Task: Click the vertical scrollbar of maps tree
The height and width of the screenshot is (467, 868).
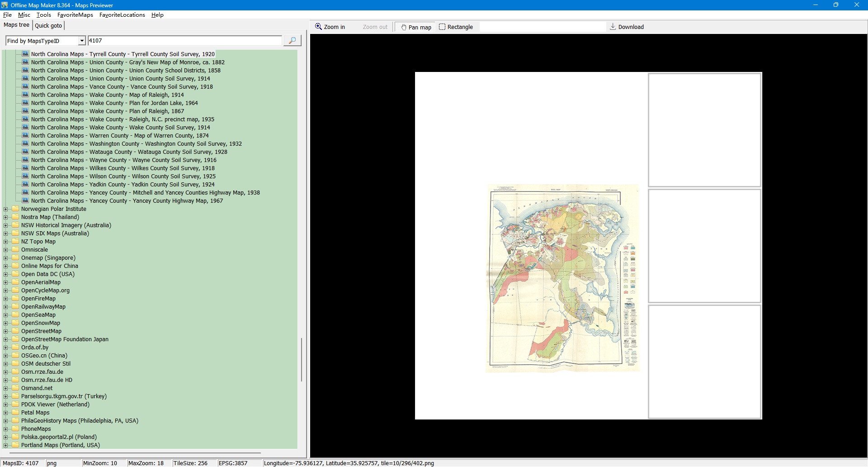Action: 302,359
